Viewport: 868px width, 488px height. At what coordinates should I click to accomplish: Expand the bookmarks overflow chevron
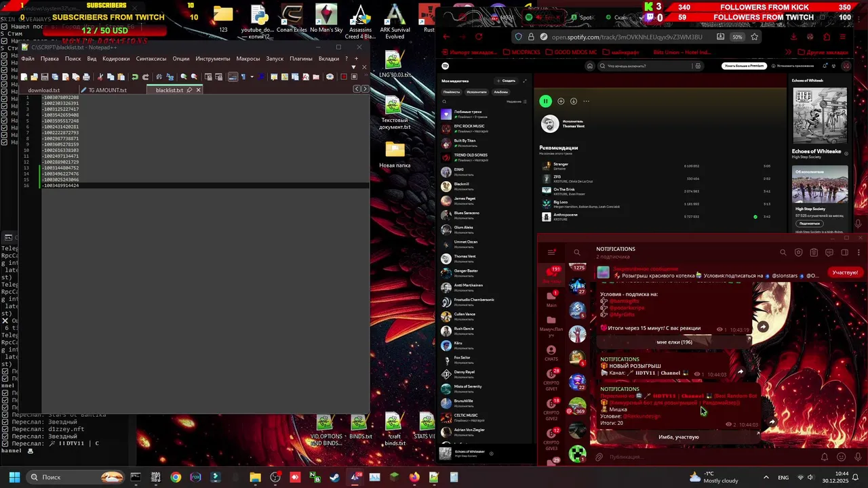pos(789,52)
